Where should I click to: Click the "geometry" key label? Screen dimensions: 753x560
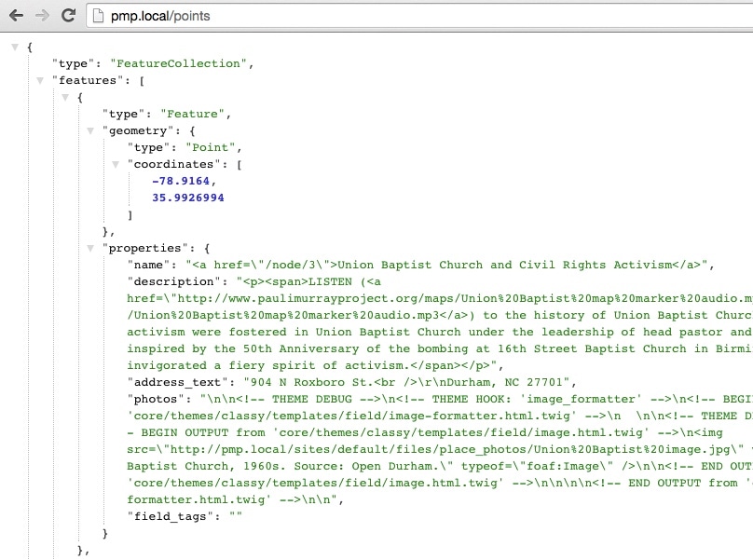click(138, 131)
